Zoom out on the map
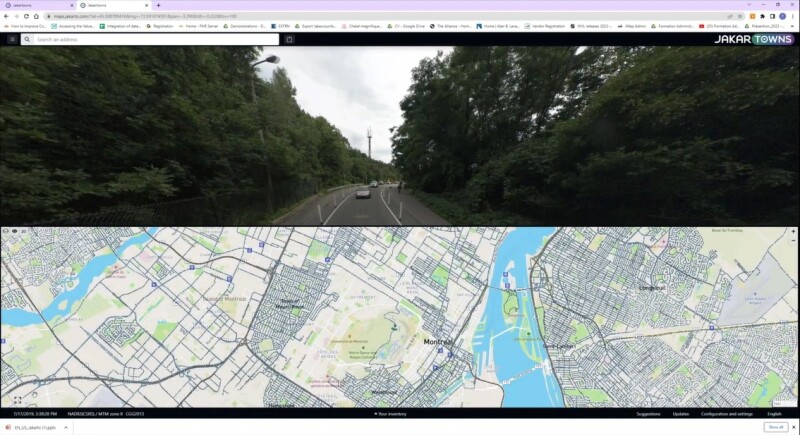The image size is (800, 435). click(793, 241)
